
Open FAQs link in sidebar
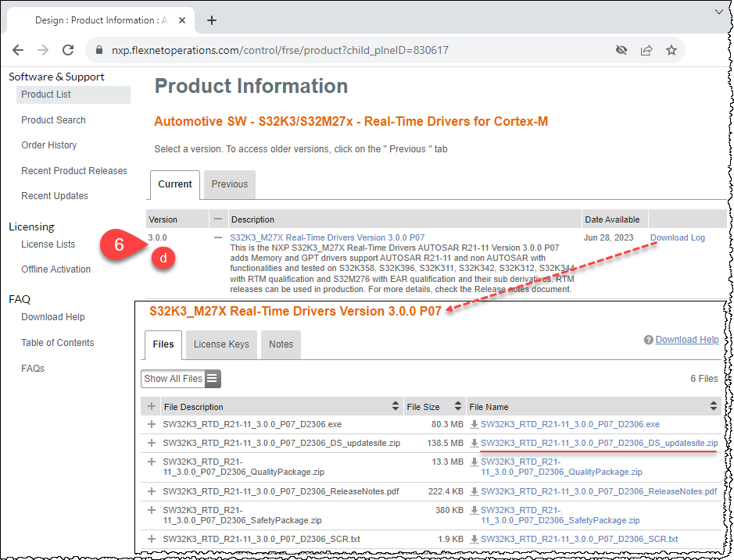[33, 368]
